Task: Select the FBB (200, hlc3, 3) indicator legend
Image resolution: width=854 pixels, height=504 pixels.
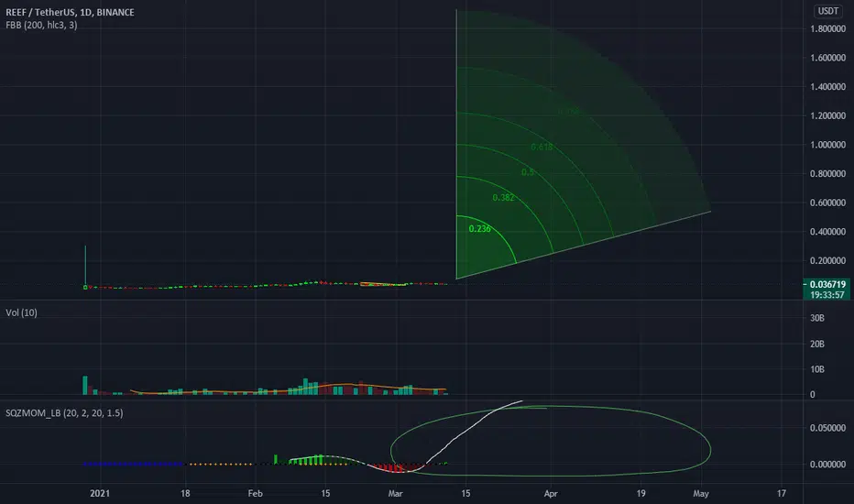Action: [41, 25]
